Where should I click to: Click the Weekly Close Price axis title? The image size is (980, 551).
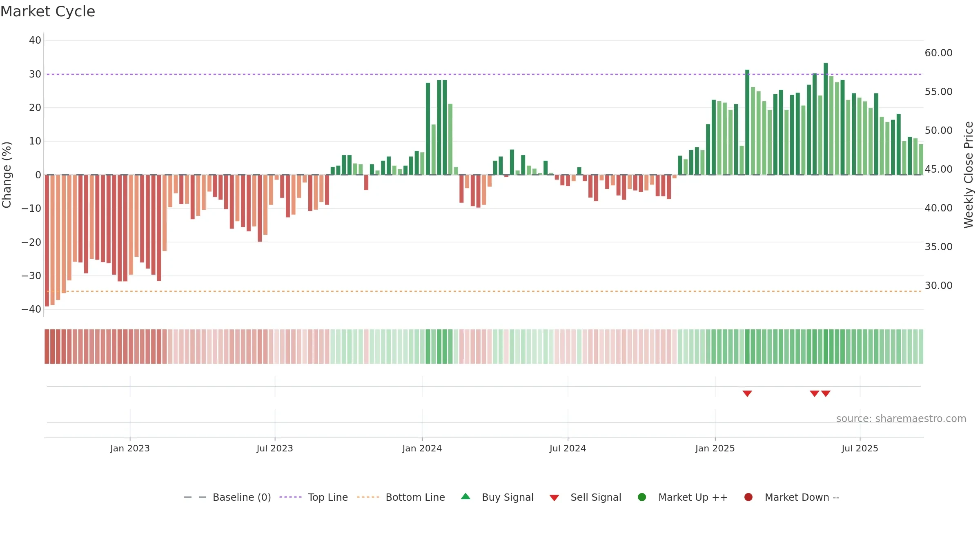[x=969, y=175]
